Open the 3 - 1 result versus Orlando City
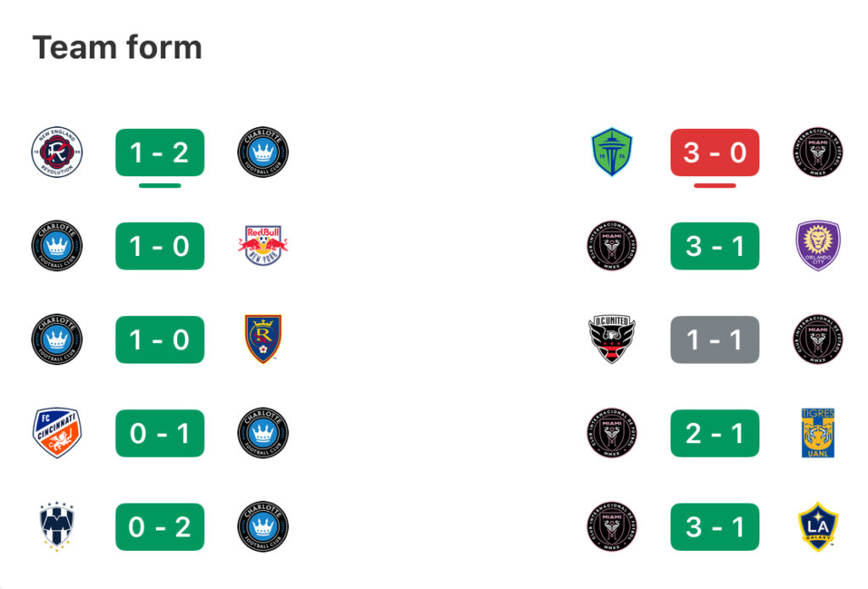Screen dimensions: 868x589 point(715,246)
